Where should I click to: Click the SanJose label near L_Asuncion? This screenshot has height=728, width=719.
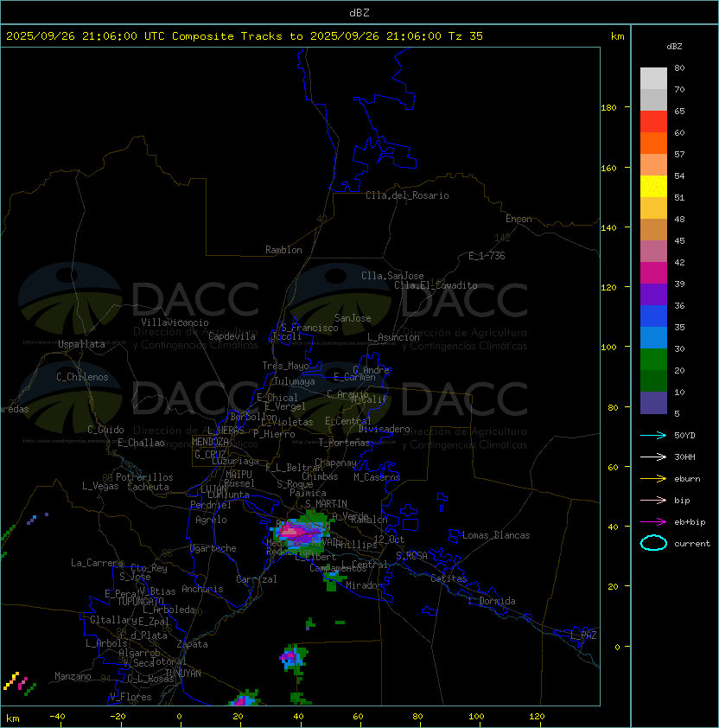click(x=353, y=318)
